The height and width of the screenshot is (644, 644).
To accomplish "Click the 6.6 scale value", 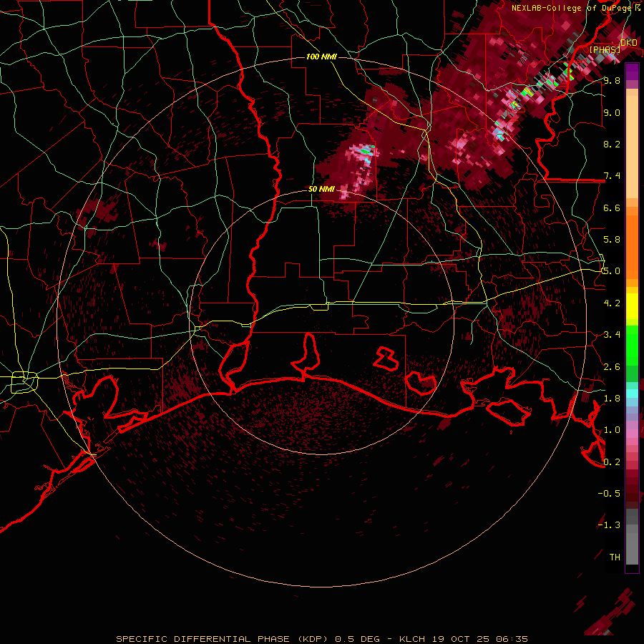I will click(x=612, y=208).
